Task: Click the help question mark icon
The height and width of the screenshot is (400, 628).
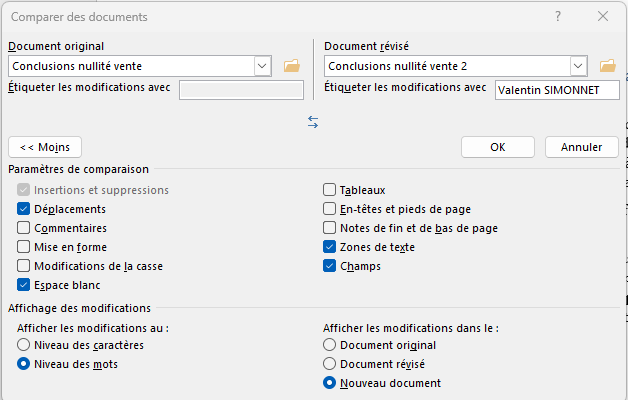Action: click(x=556, y=17)
